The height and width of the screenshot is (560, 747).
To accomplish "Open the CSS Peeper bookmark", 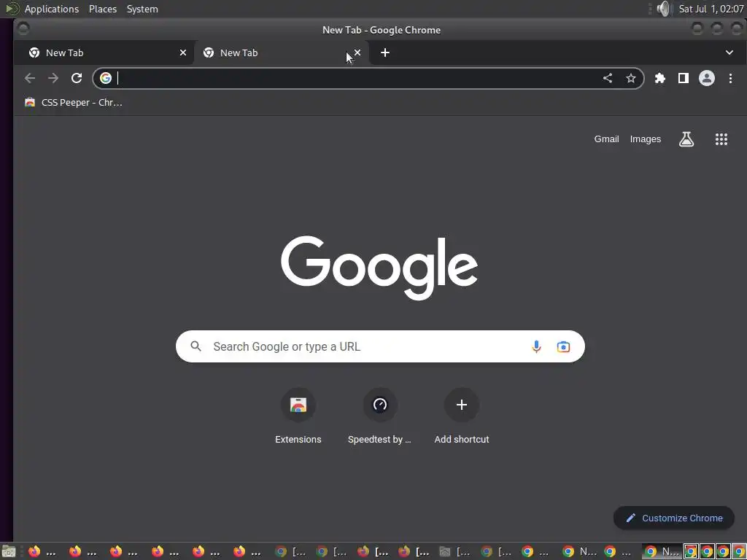I will [x=74, y=102].
